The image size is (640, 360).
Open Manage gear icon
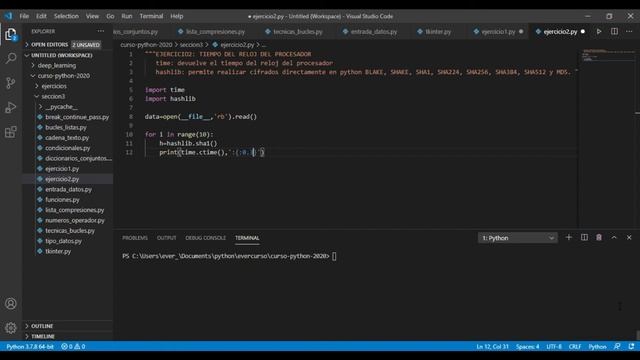point(11,328)
